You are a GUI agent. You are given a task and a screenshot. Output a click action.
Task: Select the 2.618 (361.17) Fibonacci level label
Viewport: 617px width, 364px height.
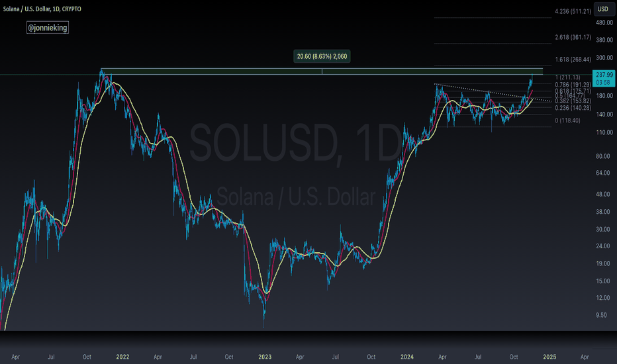point(573,37)
